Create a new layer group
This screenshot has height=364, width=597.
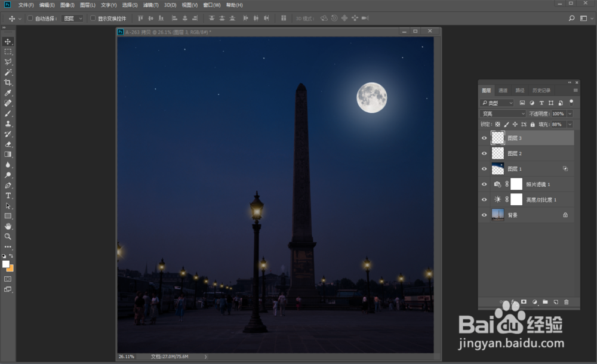pos(545,302)
